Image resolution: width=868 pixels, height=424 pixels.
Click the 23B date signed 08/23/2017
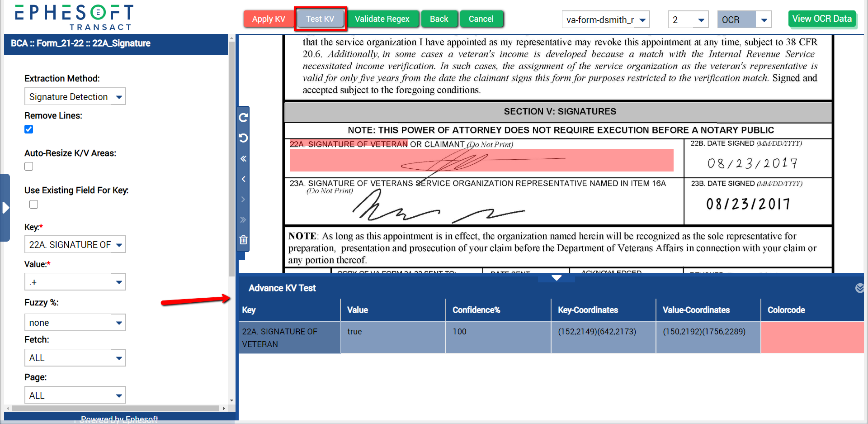(x=748, y=204)
